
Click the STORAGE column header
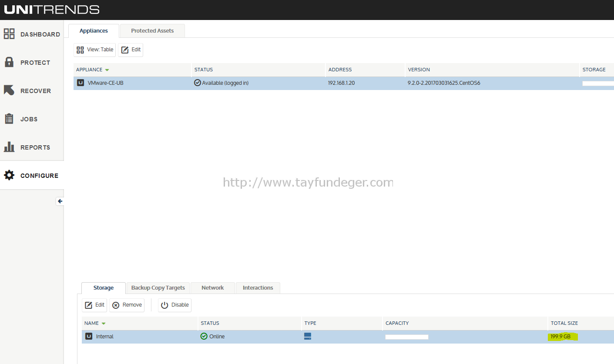point(597,70)
